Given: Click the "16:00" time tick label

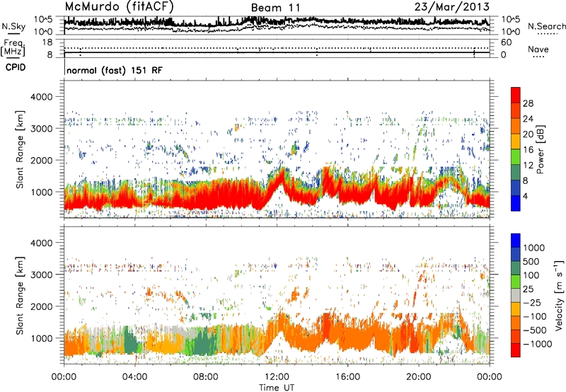Looking at the screenshot, I should pos(347,377).
